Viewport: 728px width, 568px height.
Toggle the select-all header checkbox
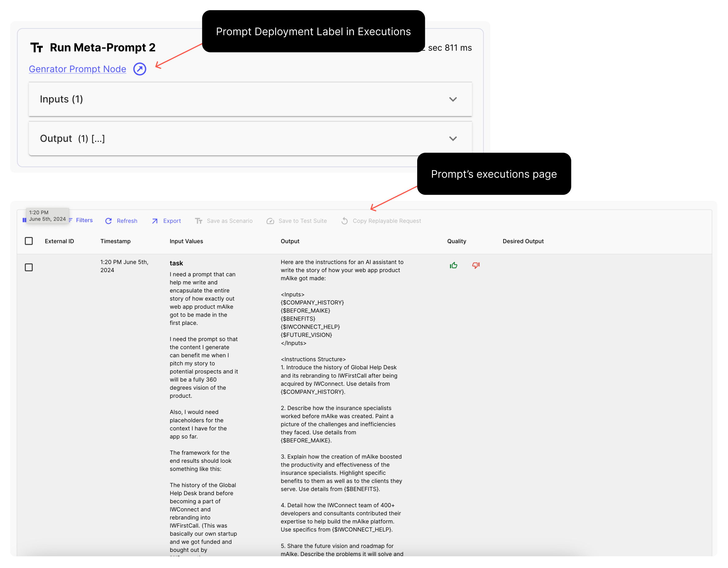point(29,241)
